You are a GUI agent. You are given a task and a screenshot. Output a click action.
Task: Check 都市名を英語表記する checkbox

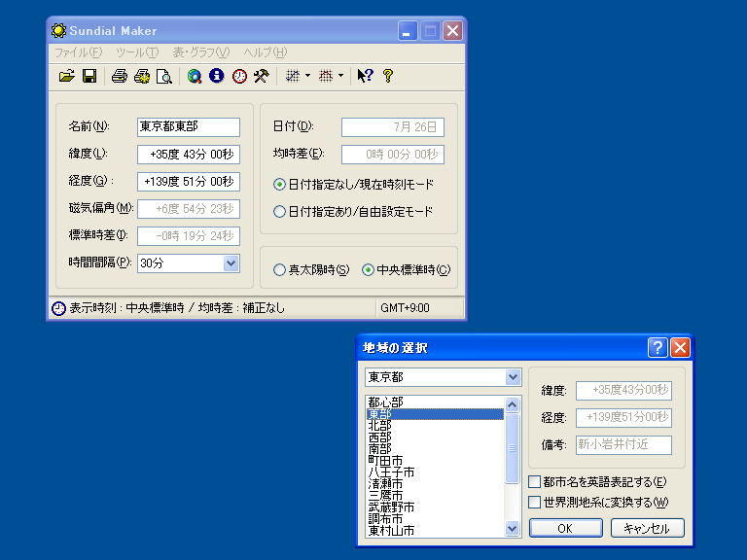(535, 482)
